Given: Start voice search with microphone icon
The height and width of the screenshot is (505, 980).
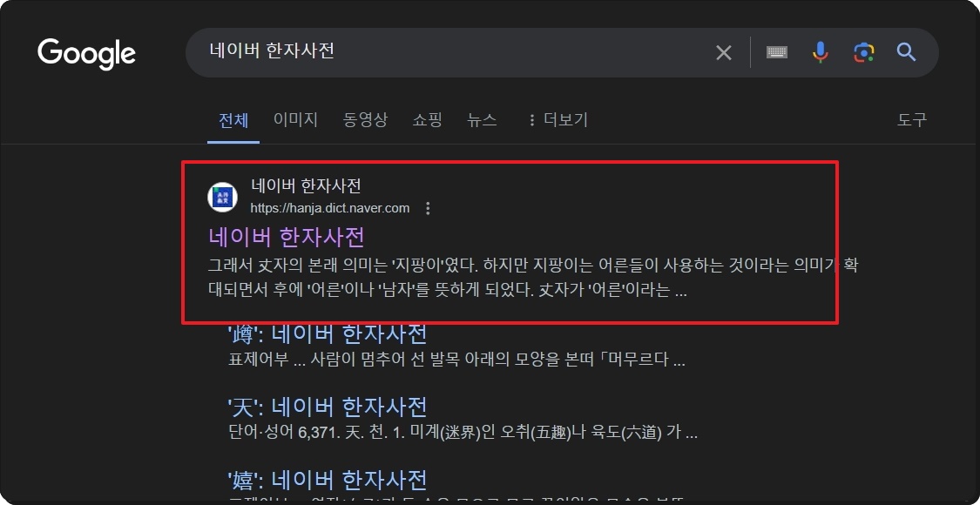Looking at the screenshot, I should pyautogui.click(x=820, y=52).
